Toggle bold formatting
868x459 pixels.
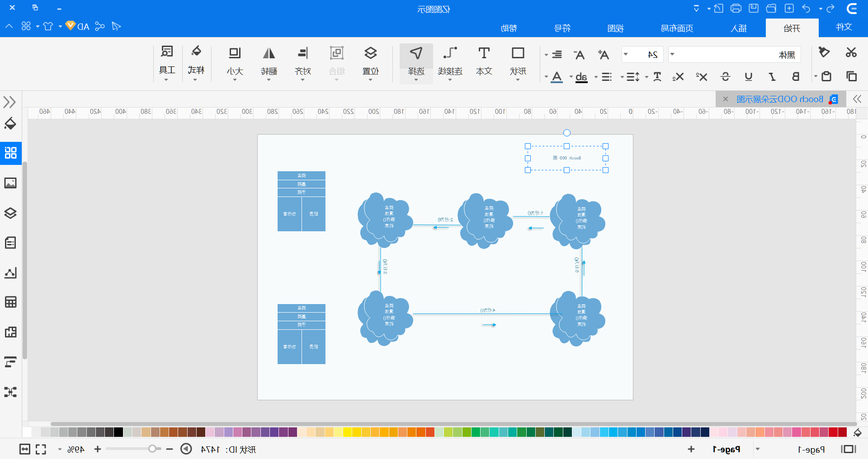coord(796,77)
